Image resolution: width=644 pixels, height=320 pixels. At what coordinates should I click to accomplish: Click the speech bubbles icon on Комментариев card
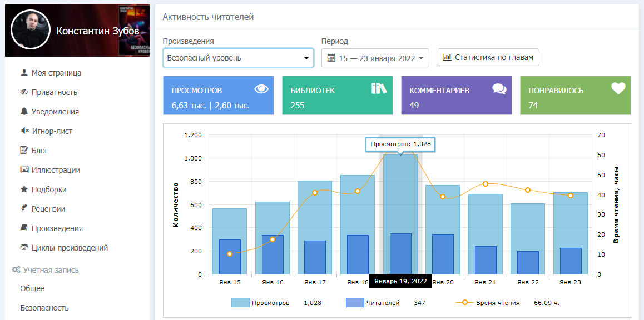tap(499, 89)
